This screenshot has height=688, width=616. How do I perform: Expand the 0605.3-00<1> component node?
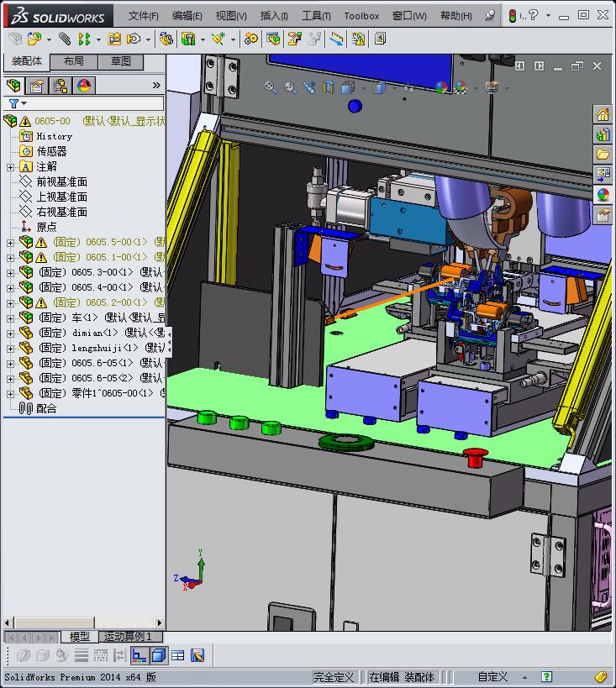click(x=11, y=273)
